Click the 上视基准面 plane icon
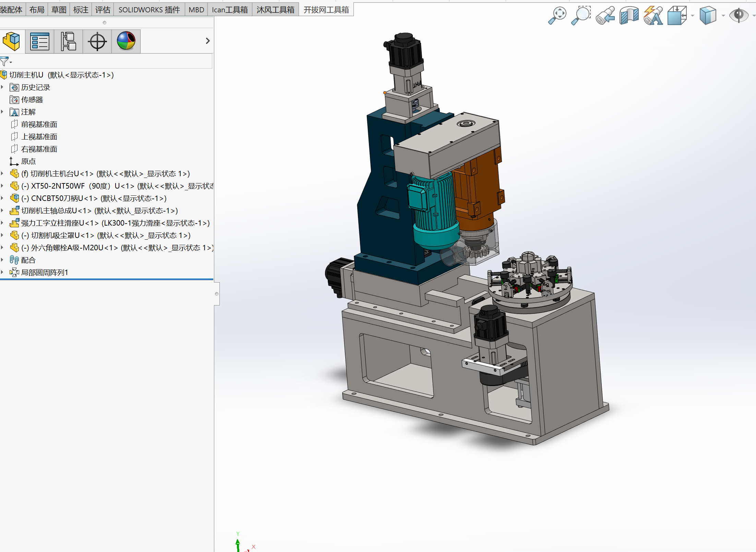The width and height of the screenshot is (756, 552). click(14, 137)
